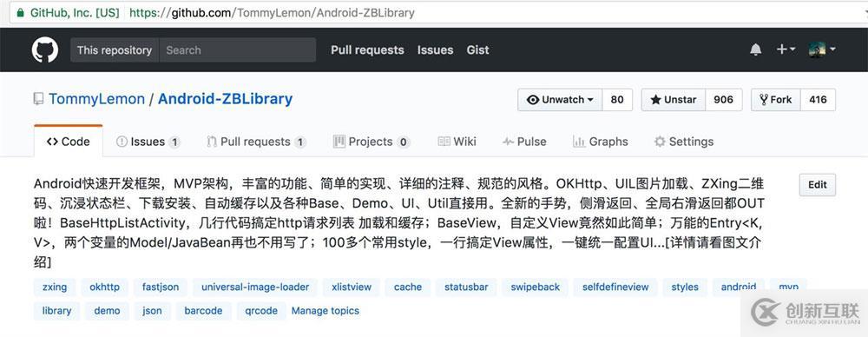This screenshot has width=868, height=337.
Task: Open the barcode topic tag
Action: [204, 311]
